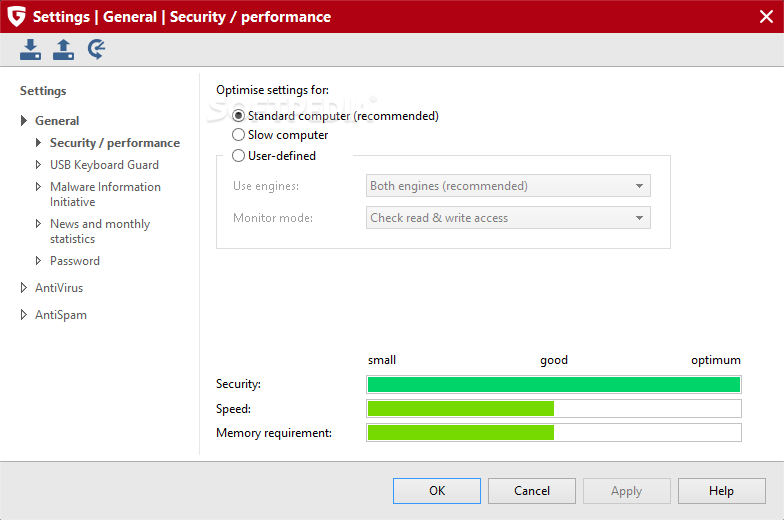Open News and monthly statistics settings
The width and height of the screenshot is (784, 520).
click(100, 231)
